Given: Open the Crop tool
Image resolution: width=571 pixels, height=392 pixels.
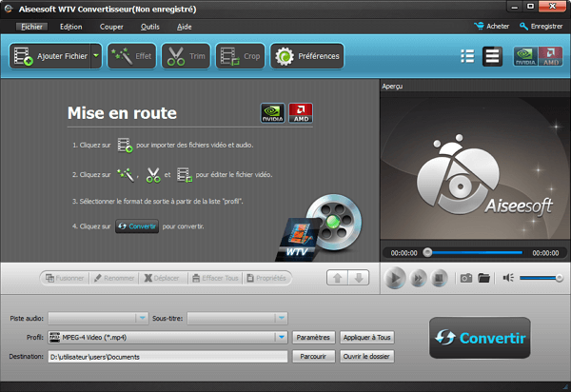Looking at the screenshot, I should click(x=240, y=56).
